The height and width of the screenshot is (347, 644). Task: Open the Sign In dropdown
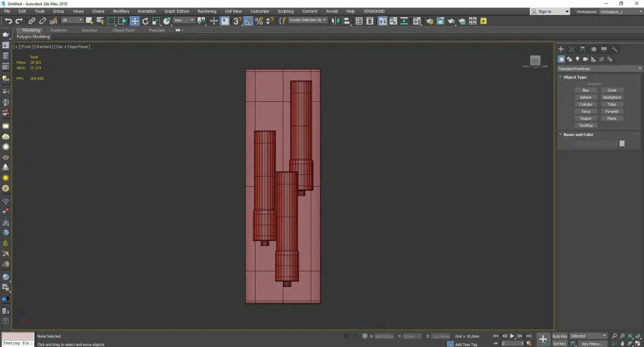pyautogui.click(x=550, y=11)
